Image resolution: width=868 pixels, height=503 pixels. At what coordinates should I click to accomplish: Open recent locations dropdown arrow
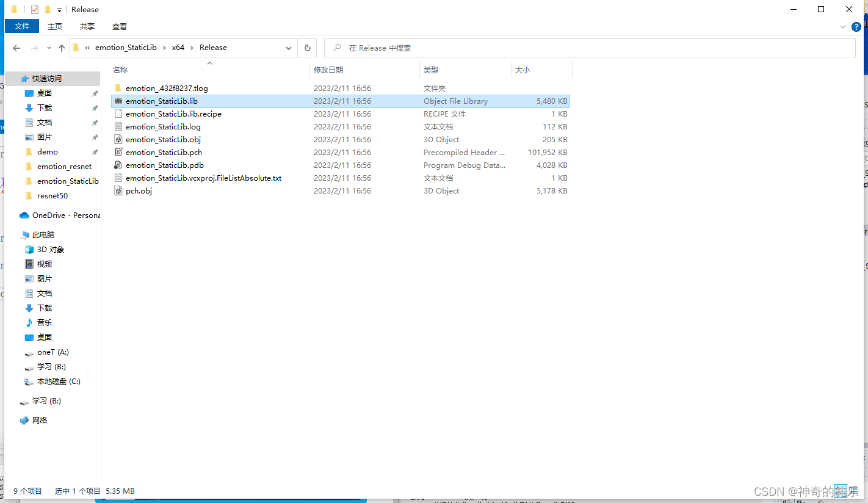[x=49, y=48]
